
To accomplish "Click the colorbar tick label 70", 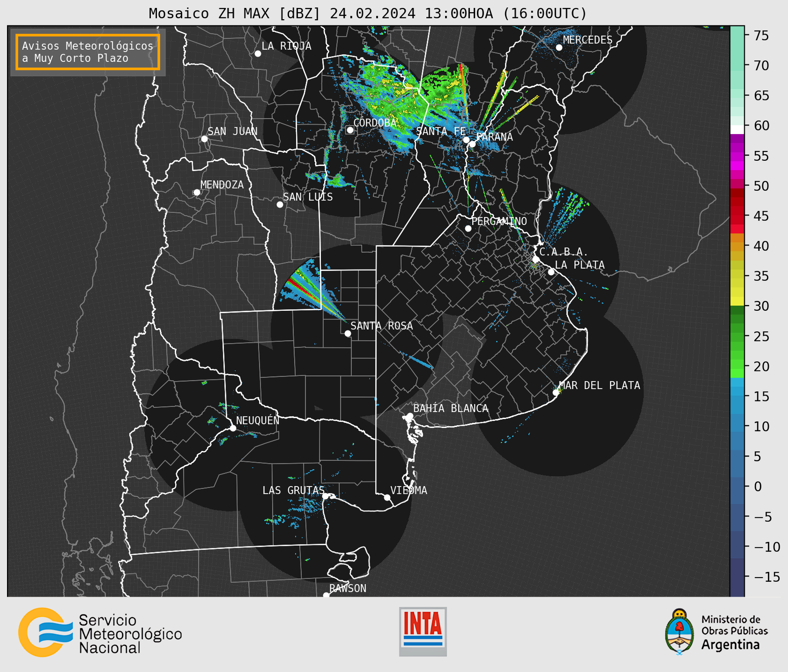I will 761,65.
